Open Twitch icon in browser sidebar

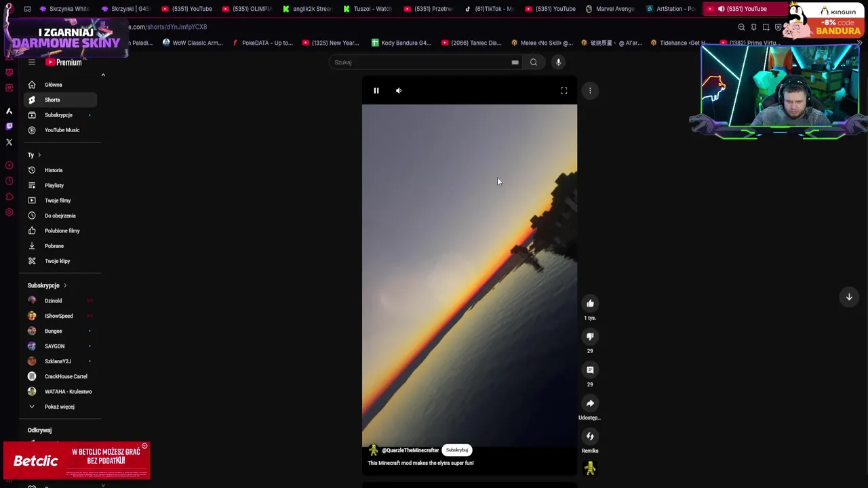(9, 126)
